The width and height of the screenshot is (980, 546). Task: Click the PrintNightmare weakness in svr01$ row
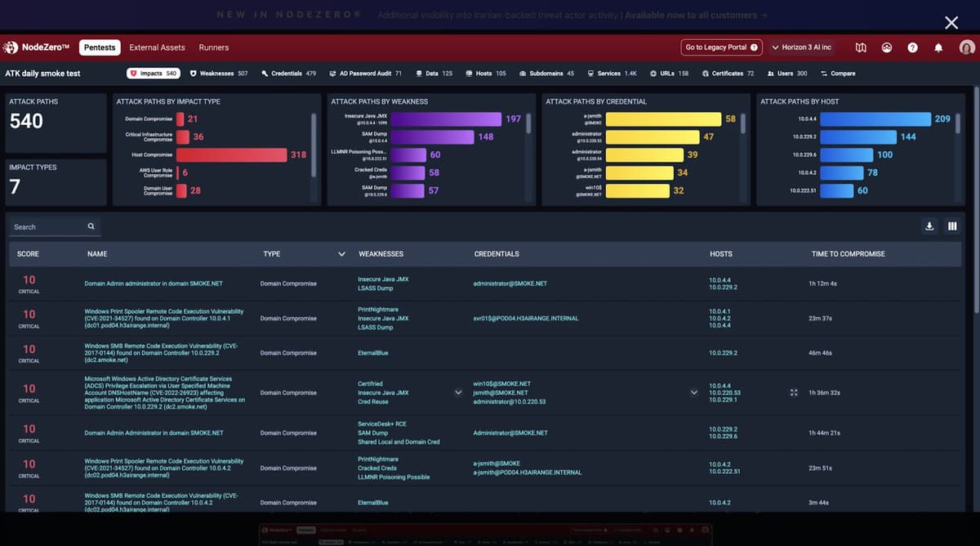pos(378,310)
